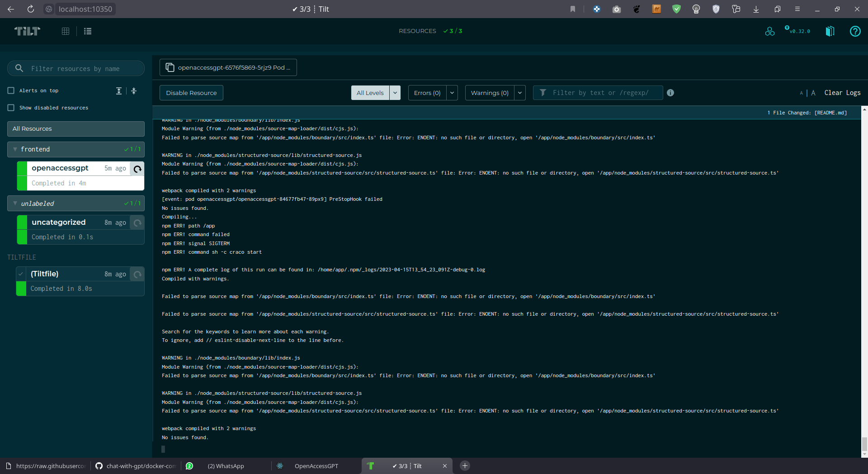This screenshot has height=474, width=868.
Task: Copy the openaccessgpt pod ID button
Action: click(x=228, y=67)
